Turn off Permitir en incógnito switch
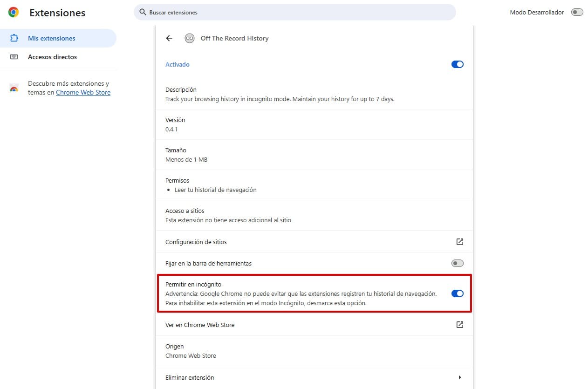This screenshot has height=389, width=588. click(458, 293)
